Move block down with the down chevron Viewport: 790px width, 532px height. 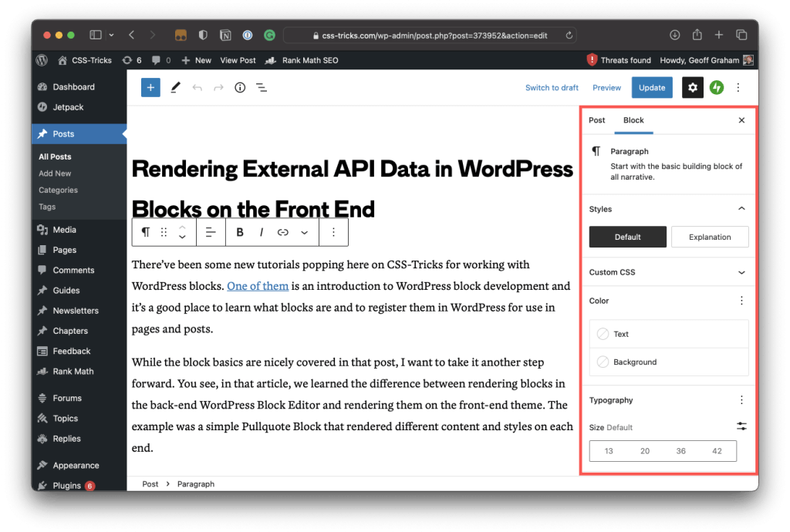[x=182, y=237]
